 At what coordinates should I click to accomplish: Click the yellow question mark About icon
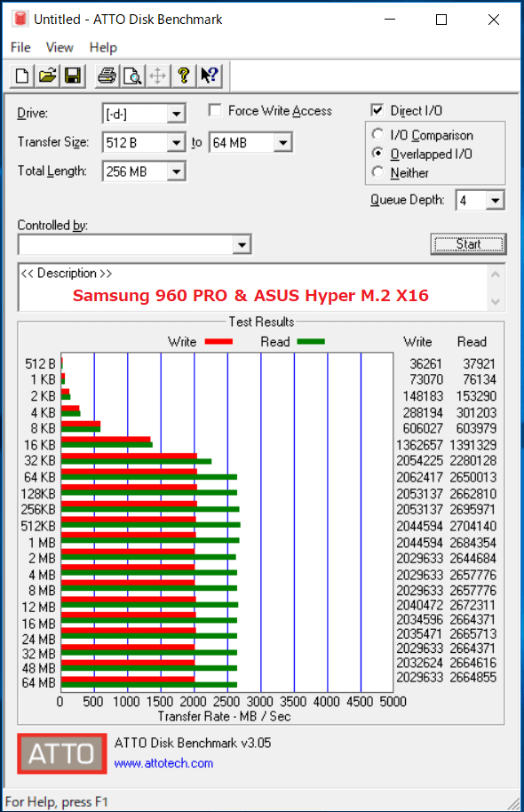pos(183,76)
